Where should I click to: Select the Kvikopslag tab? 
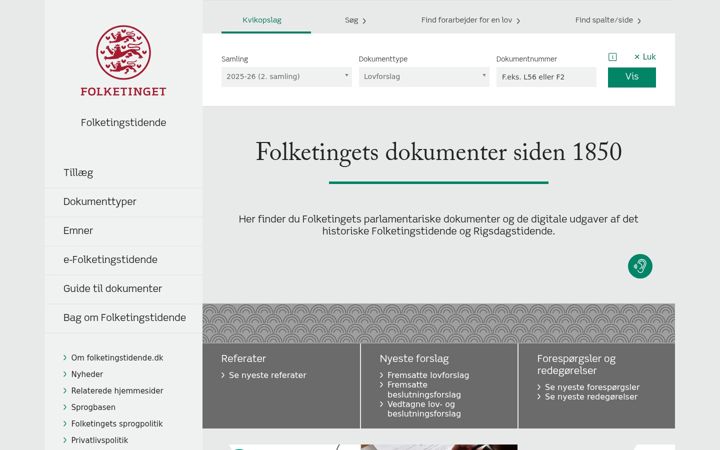click(x=262, y=20)
